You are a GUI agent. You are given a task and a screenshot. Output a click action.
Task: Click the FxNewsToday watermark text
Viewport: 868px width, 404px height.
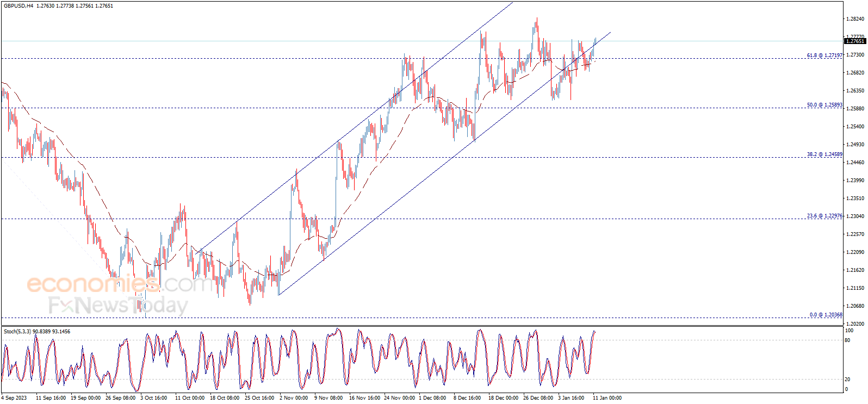(118, 306)
